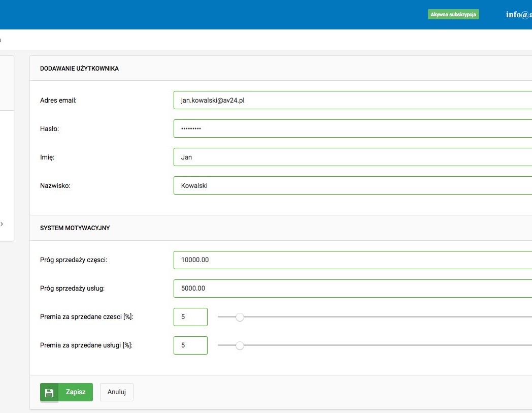Image resolution: width=532 pixels, height=413 pixels.
Task: Cancel with the Anuluj button
Action: 117,392
